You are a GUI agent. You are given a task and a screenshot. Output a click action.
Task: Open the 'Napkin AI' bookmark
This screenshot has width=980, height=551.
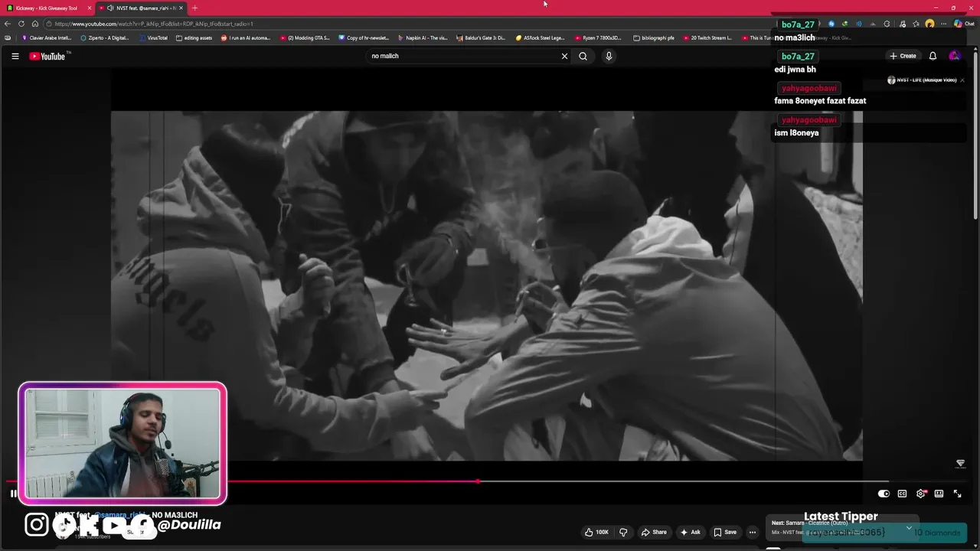pos(423,37)
